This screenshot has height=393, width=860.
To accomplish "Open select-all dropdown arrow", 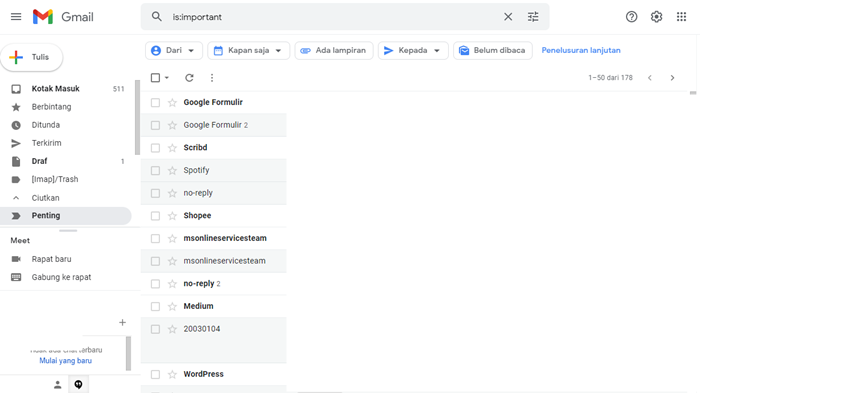I will 167,78.
